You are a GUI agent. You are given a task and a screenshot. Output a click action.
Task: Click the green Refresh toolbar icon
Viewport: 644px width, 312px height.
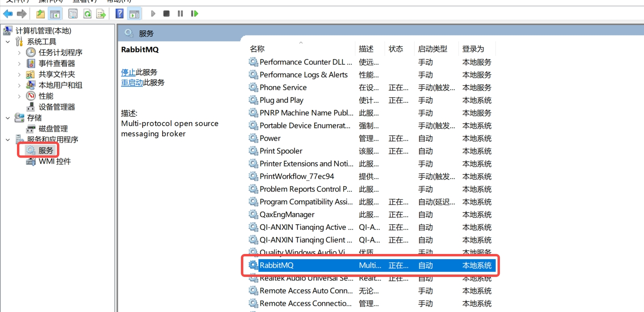pyautogui.click(x=87, y=14)
